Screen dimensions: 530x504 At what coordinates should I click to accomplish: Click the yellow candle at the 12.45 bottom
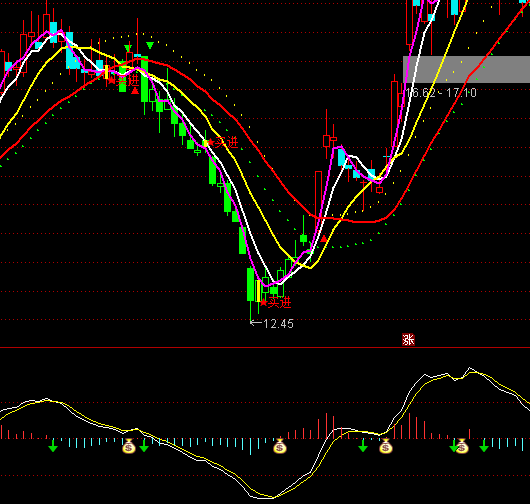pos(258,291)
